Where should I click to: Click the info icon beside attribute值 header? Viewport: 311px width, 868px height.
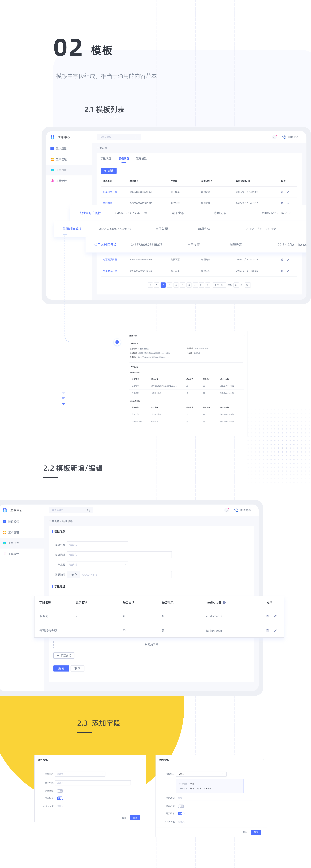(x=224, y=602)
